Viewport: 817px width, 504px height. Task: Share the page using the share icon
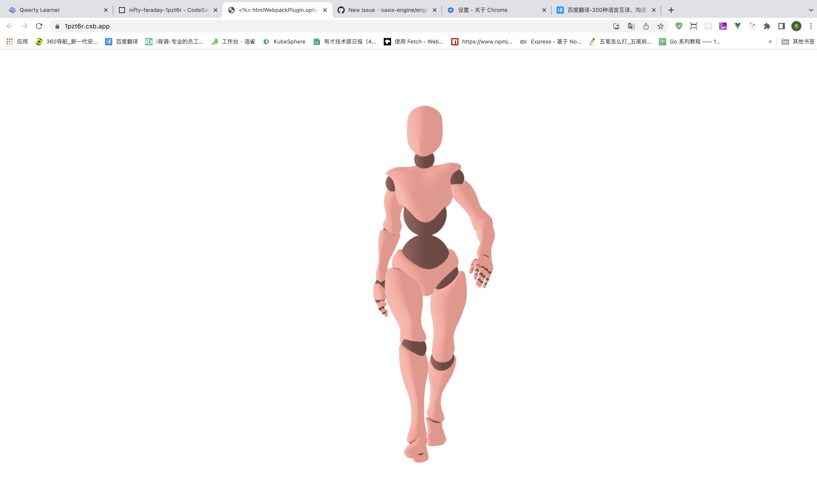click(646, 26)
